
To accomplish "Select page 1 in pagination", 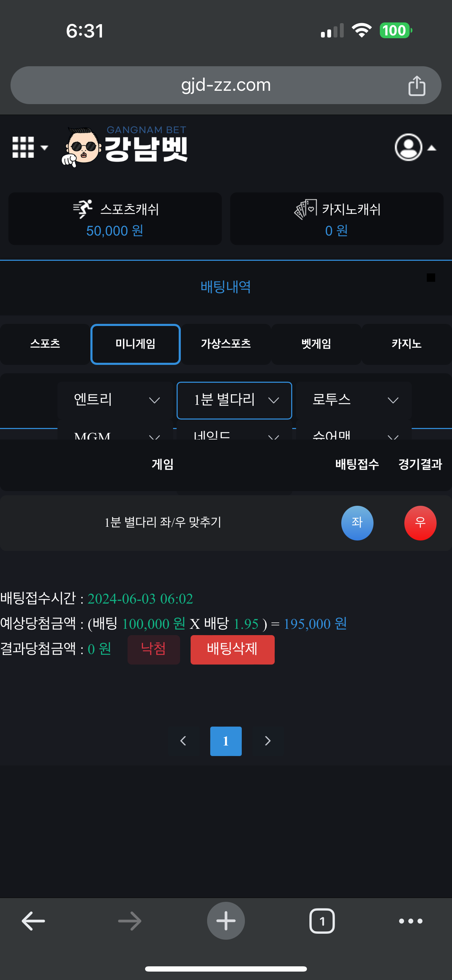I will (x=226, y=741).
